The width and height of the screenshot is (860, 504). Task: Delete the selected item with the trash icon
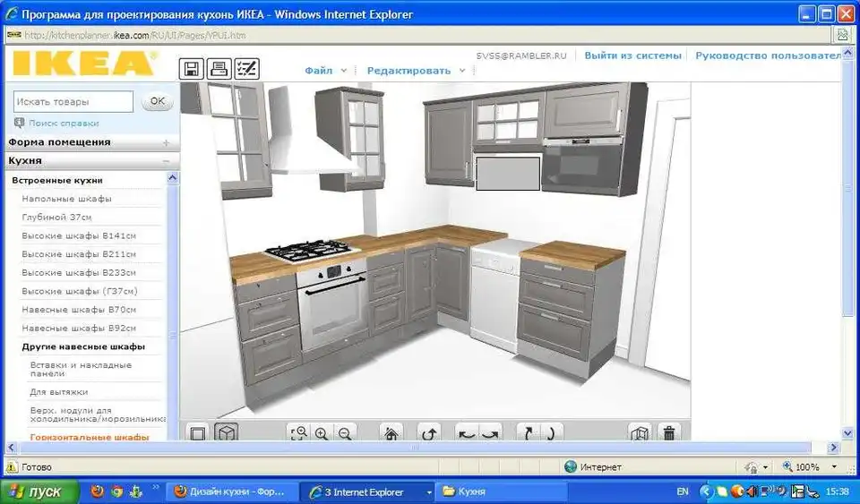(668, 433)
